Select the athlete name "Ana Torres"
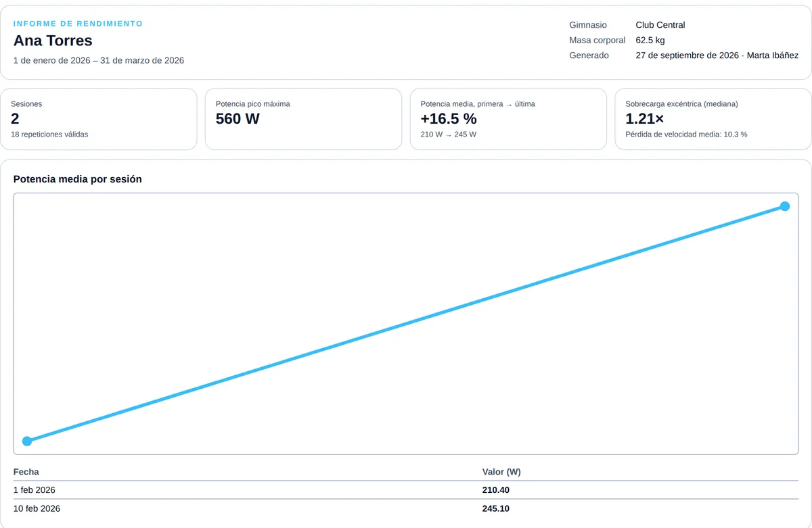Screen dimensions: 812x528 pos(53,41)
